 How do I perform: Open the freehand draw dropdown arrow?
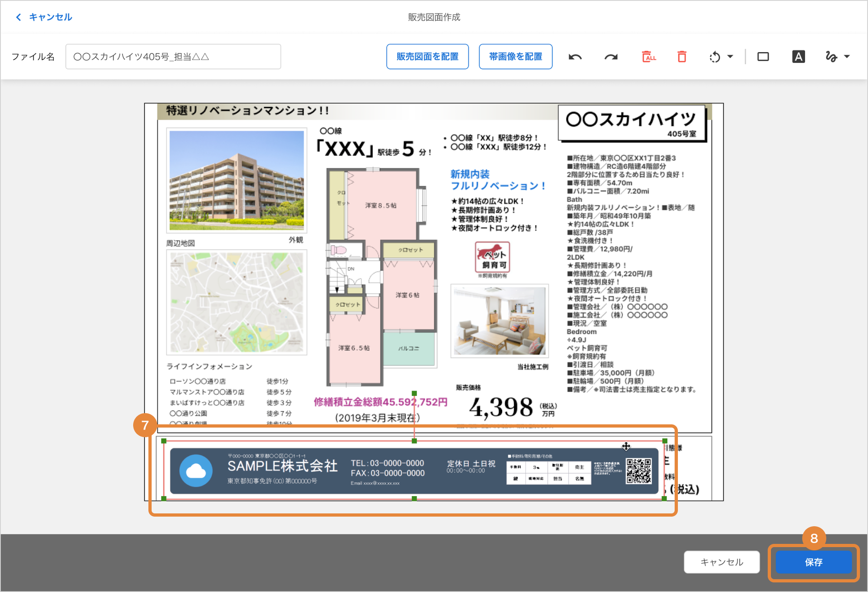[x=847, y=56]
